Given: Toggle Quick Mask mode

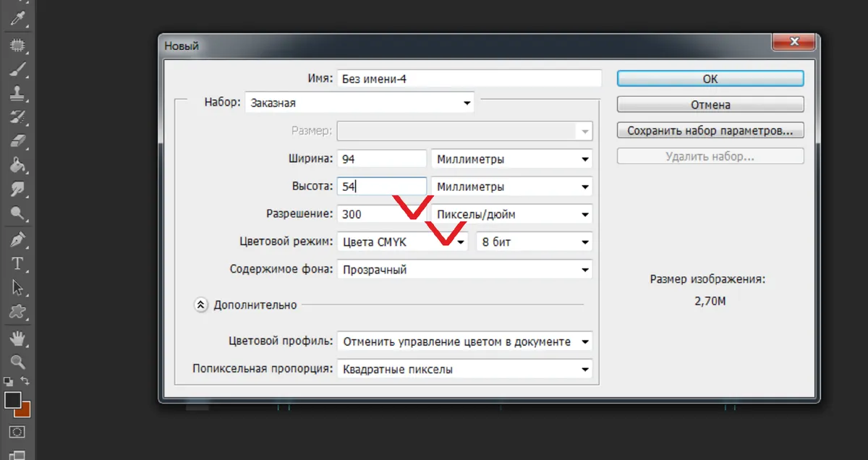Looking at the screenshot, I should [x=17, y=432].
